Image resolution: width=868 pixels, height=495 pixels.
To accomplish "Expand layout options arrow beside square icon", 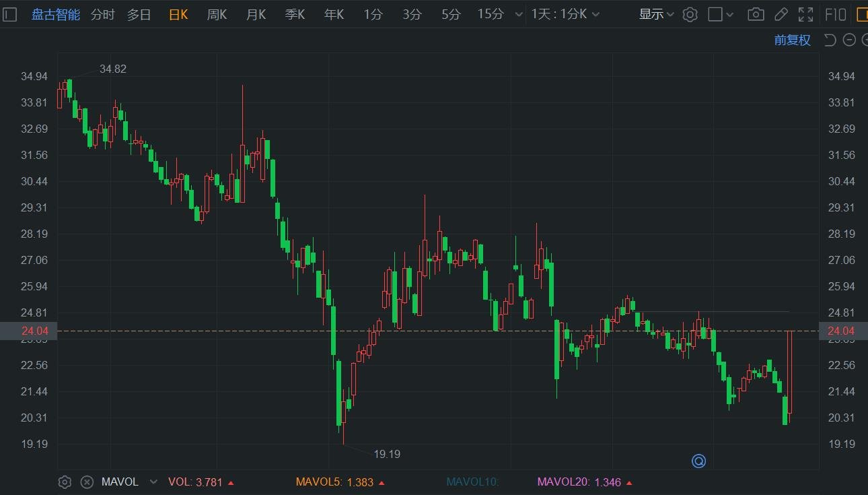I will (x=731, y=14).
